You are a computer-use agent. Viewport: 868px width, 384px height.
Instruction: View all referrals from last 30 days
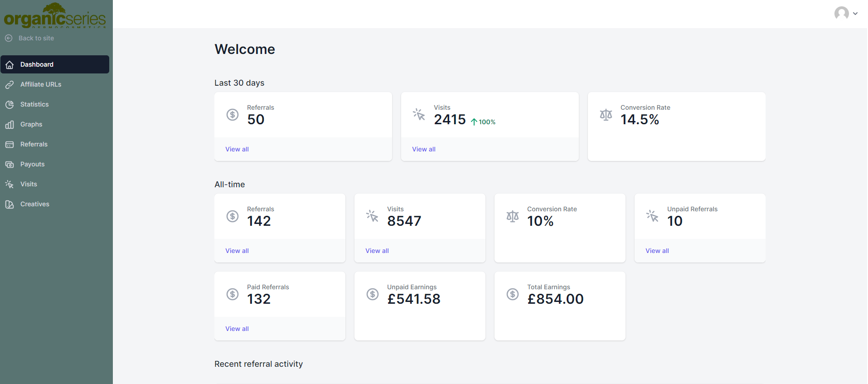coord(237,149)
